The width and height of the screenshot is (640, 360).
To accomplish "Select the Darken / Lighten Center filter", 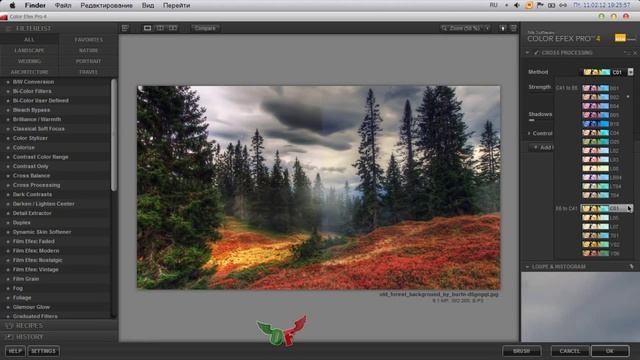I will (x=43, y=204).
